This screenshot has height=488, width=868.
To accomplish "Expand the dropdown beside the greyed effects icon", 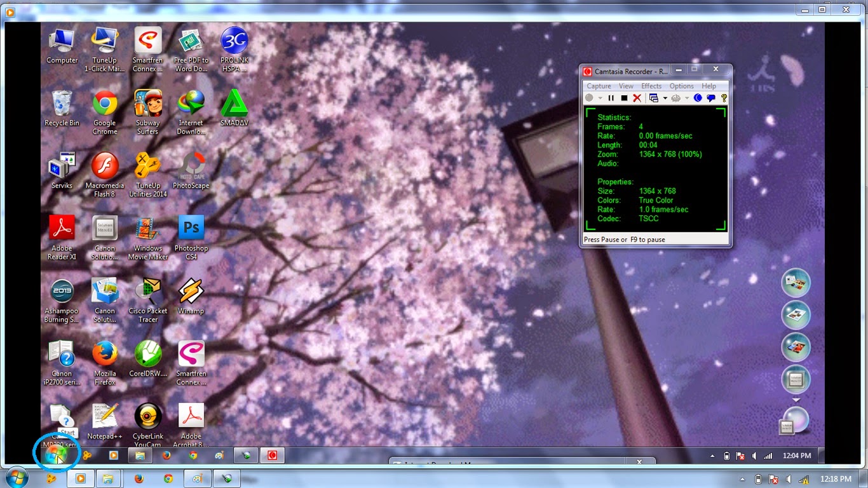I will coord(687,98).
